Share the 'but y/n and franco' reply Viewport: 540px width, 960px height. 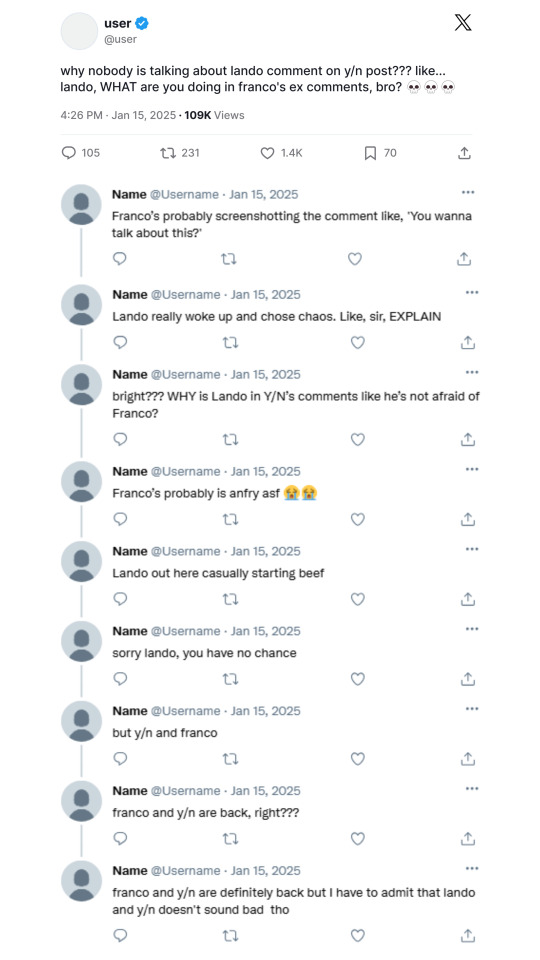click(x=468, y=759)
